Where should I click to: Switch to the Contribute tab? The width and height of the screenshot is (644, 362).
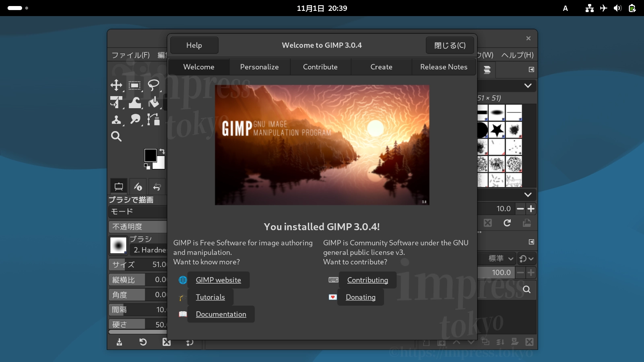320,67
